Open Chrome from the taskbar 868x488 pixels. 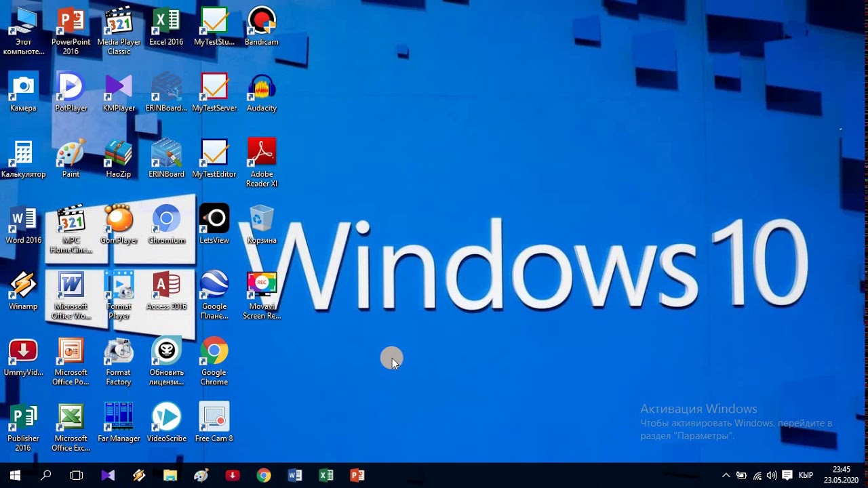click(264, 475)
